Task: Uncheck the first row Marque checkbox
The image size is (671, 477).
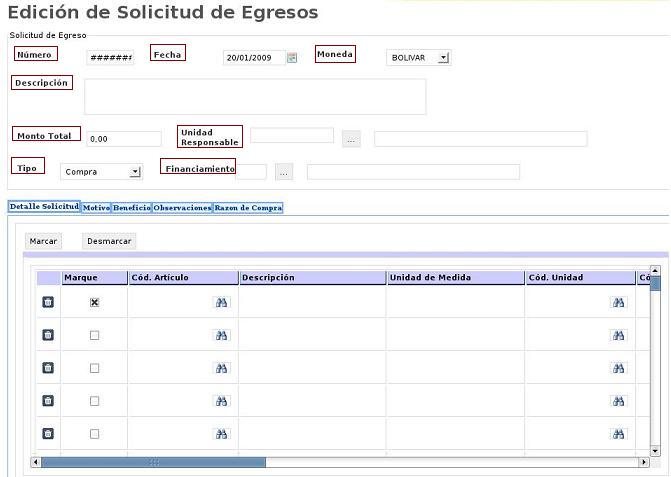Action: click(95, 302)
